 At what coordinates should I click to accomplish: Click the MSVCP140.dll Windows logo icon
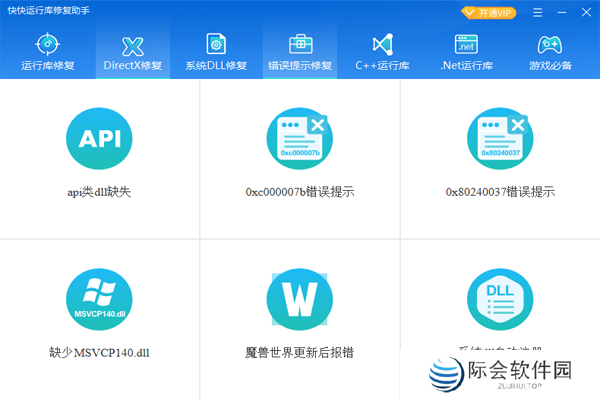(x=99, y=299)
